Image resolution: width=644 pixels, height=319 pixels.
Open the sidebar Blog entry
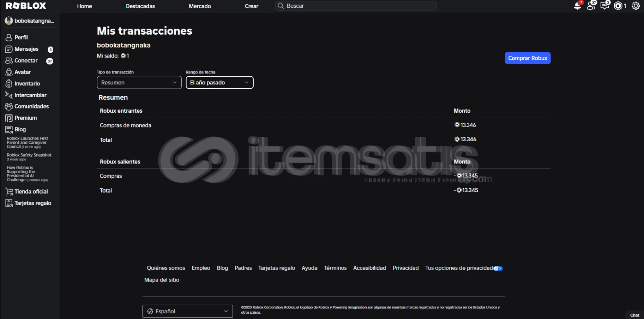20,130
